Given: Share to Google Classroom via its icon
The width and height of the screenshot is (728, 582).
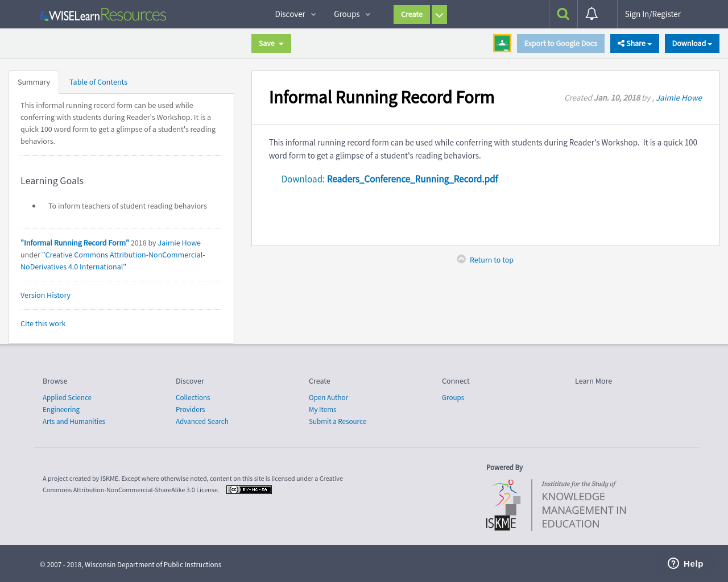Looking at the screenshot, I should tap(502, 43).
